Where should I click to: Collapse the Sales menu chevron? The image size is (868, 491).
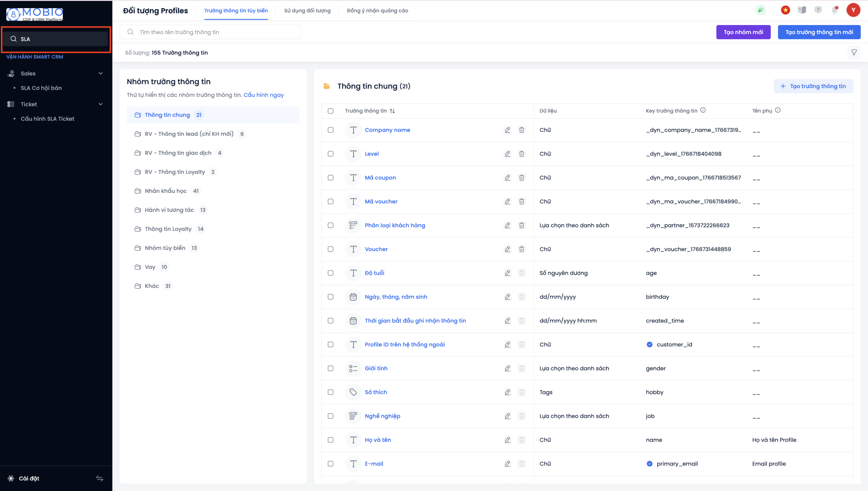(x=100, y=73)
